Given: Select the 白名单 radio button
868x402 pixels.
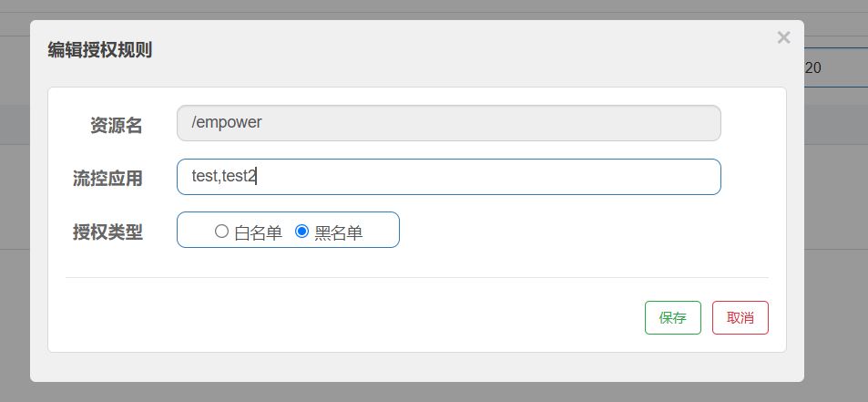Looking at the screenshot, I should point(221,232).
